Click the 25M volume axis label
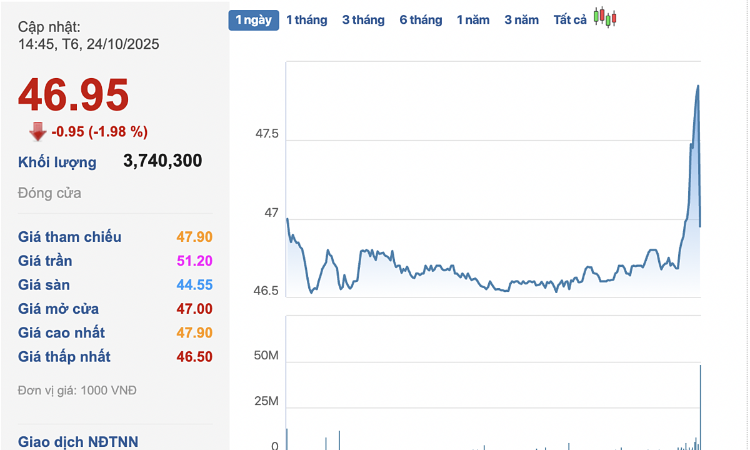750x450 pixels. [266, 401]
